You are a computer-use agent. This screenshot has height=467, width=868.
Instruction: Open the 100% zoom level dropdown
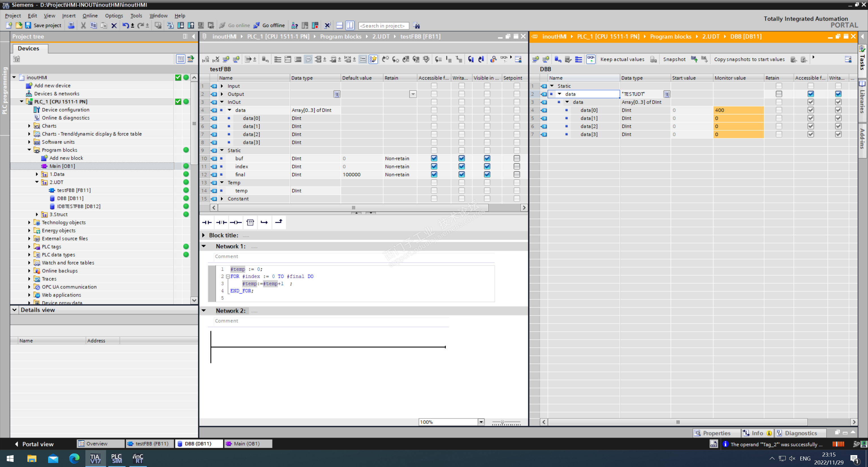[x=481, y=422]
